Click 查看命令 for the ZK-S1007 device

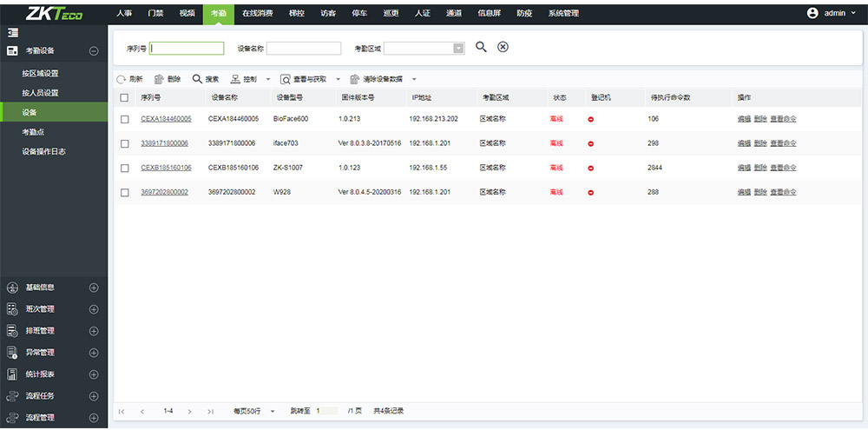coord(783,168)
